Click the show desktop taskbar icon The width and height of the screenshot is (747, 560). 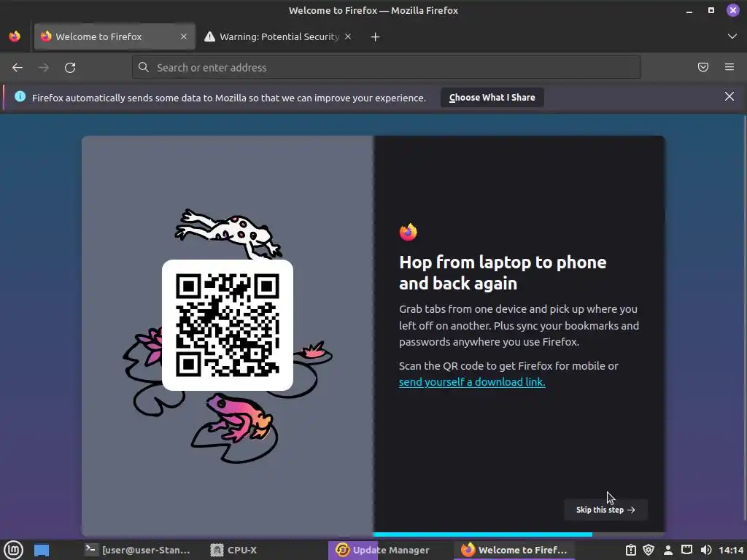(x=42, y=550)
